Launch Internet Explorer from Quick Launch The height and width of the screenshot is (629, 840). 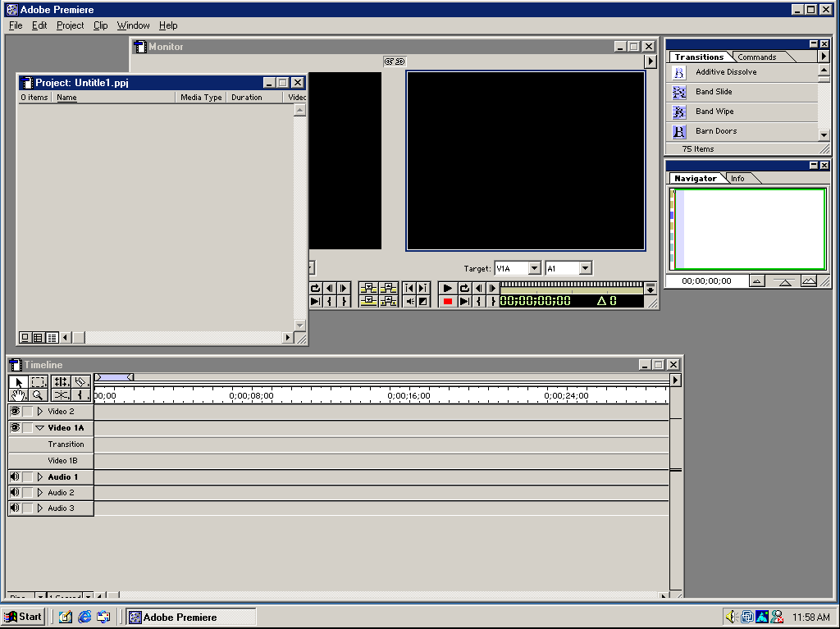[x=84, y=618]
